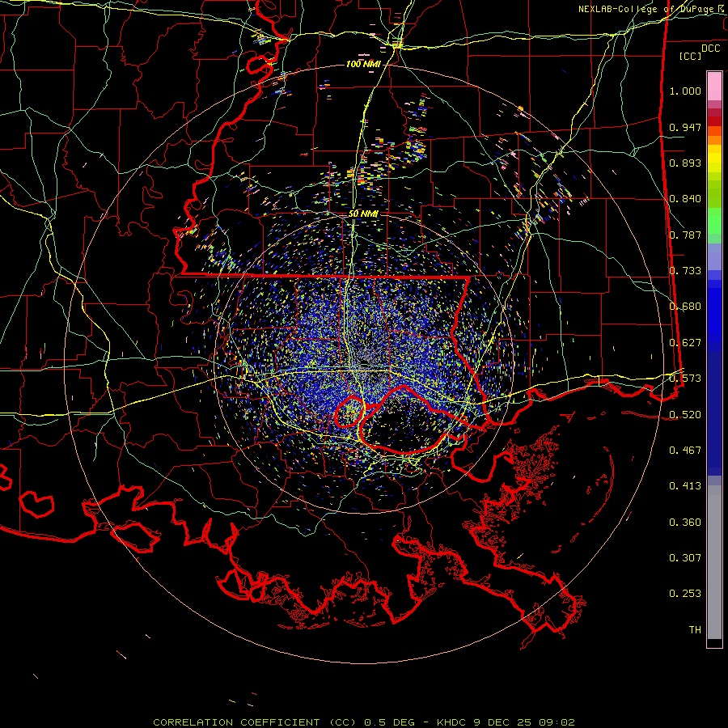Viewport: 728px width, 728px height.
Task: Click the 0.680 color scale value
Action: [685, 307]
